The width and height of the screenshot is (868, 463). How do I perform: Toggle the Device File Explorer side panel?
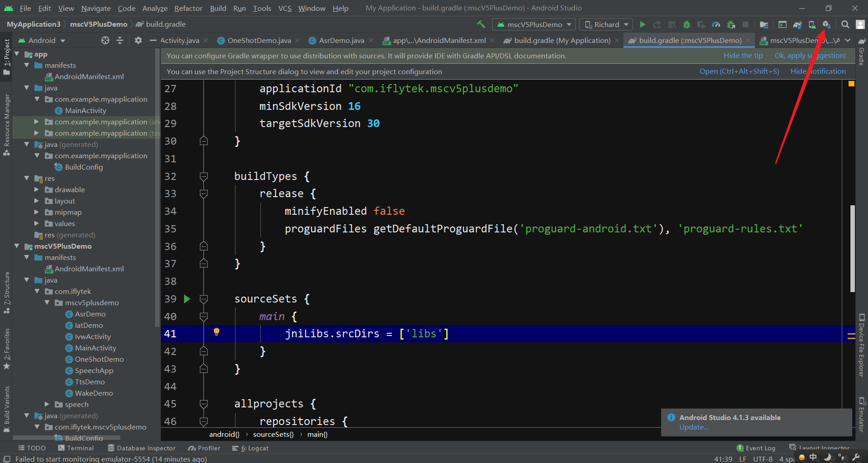[862, 345]
